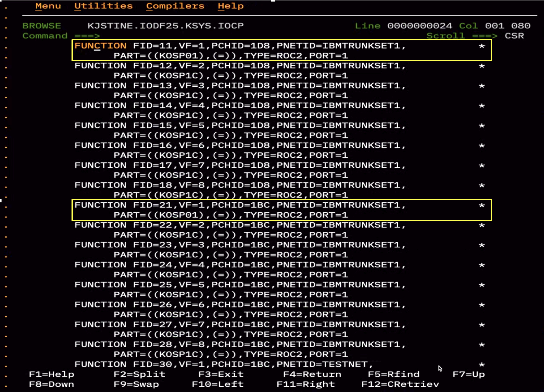The height and width of the screenshot is (392, 544).
Task: Click the FUNCTION FID=21 line
Action: tap(240, 205)
